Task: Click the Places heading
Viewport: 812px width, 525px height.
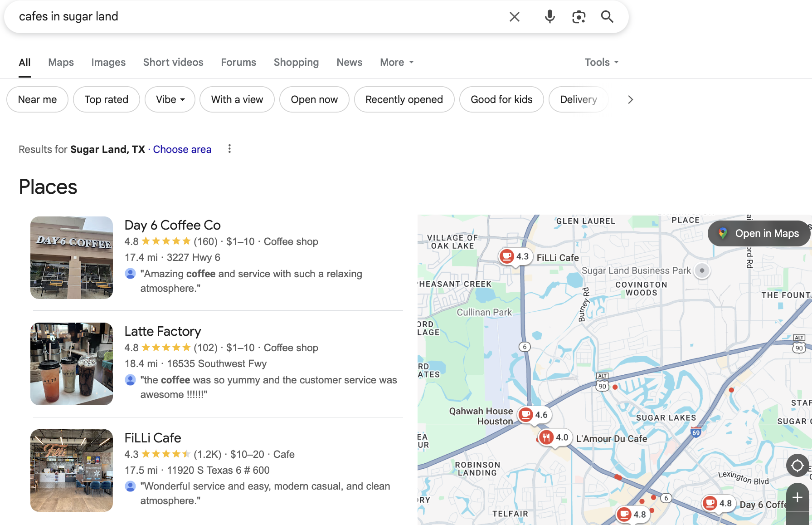Action: coord(48,187)
